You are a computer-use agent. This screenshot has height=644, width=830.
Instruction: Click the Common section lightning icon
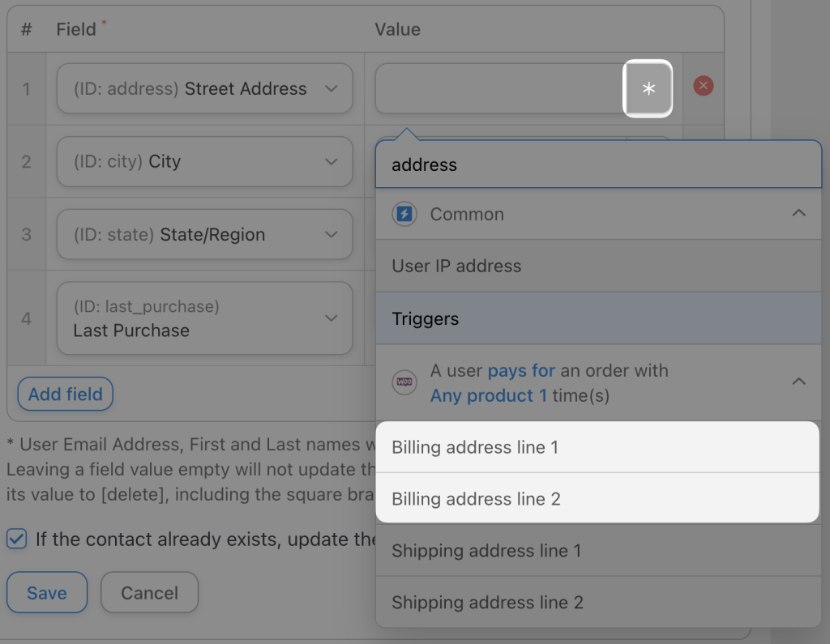(x=404, y=215)
